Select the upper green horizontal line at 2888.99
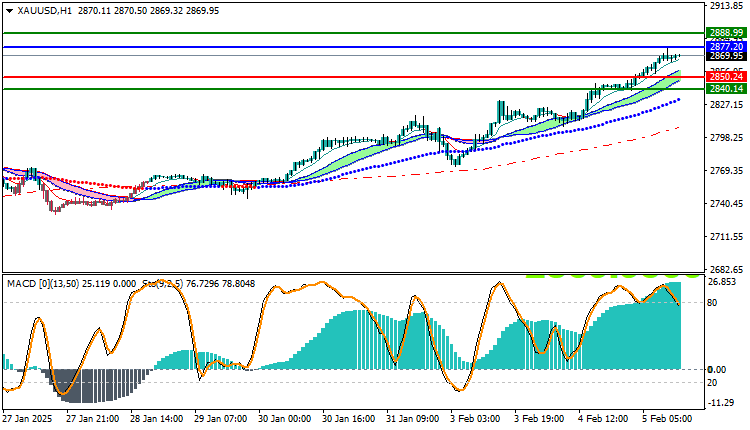This screenshot has width=750, height=430. tap(354, 33)
